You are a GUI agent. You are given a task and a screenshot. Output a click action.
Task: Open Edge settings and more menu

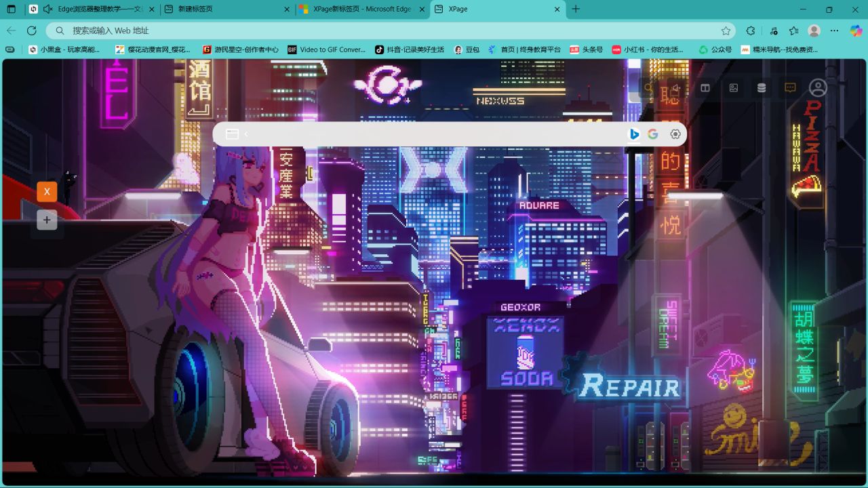835,30
